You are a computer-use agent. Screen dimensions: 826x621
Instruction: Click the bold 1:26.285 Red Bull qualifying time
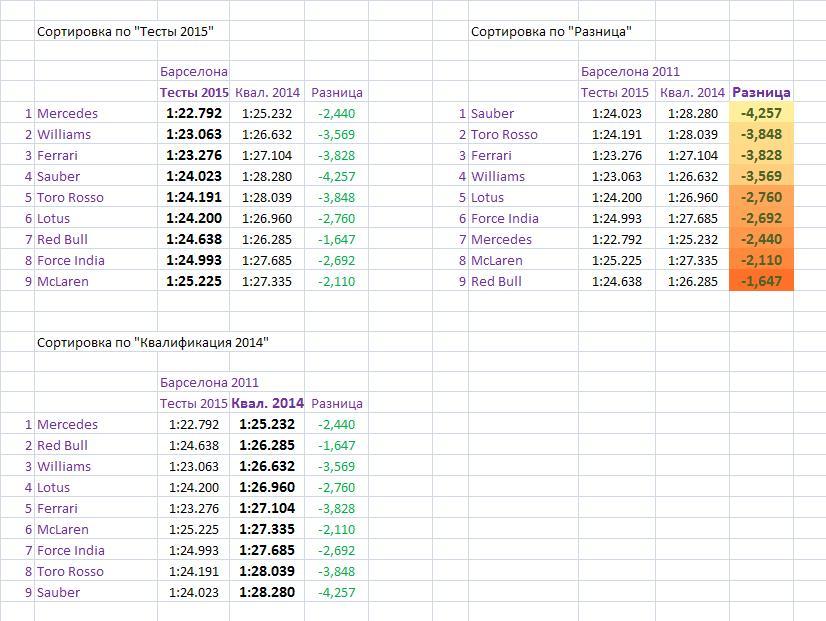point(267,445)
